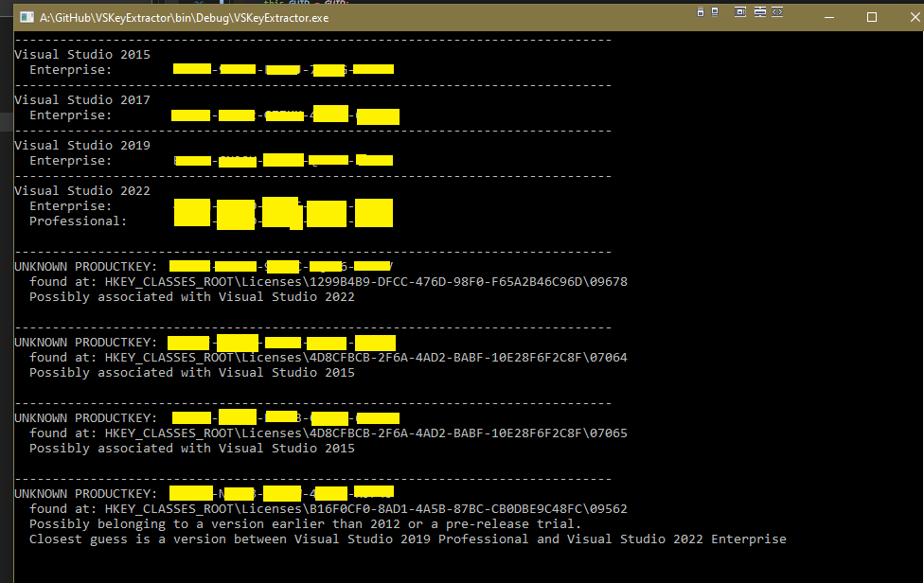The height and width of the screenshot is (583, 924).
Task: Click 'Enterprise:' label under Visual Studio 2015
Action: (71, 69)
